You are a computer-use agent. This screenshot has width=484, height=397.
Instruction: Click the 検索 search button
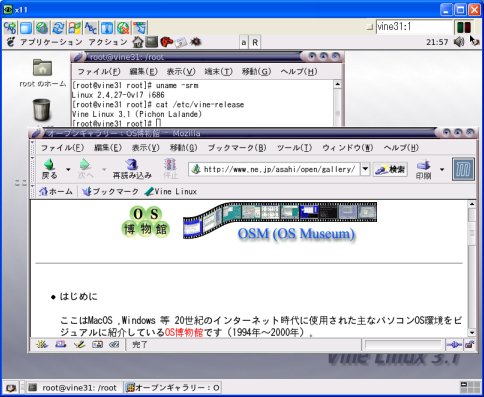pyautogui.click(x=390, y=169)
